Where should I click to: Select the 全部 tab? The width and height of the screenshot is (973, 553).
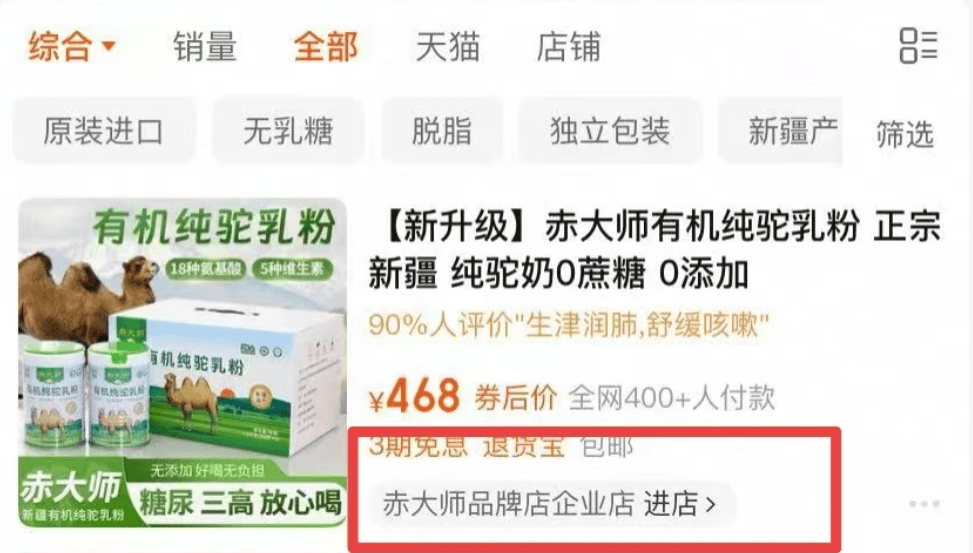[326, 47]
